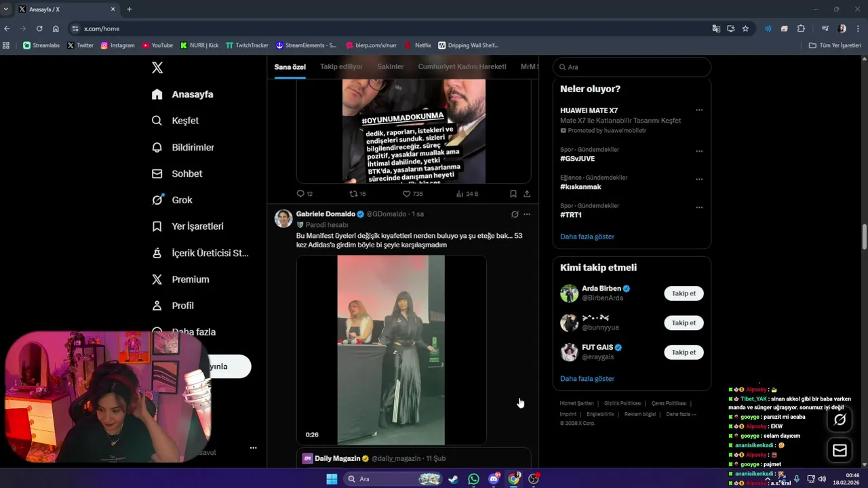The width and height of the screenshot is (868, 488).
Task: Open Gabriele Domaldo profile avatar
Action: coord(283,218)
